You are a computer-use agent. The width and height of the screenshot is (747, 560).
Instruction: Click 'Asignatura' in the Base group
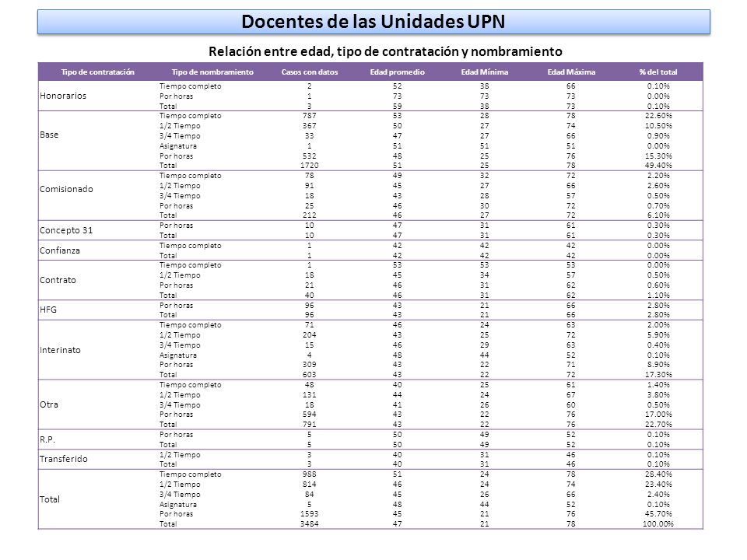[177, 146]
